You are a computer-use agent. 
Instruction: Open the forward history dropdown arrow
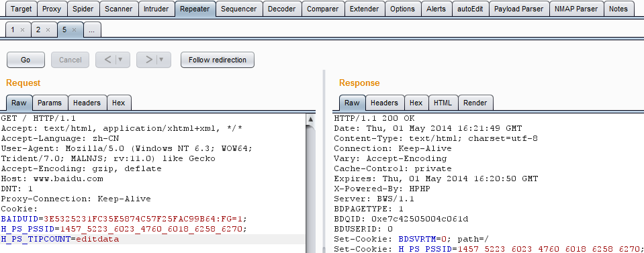(162, 60)
